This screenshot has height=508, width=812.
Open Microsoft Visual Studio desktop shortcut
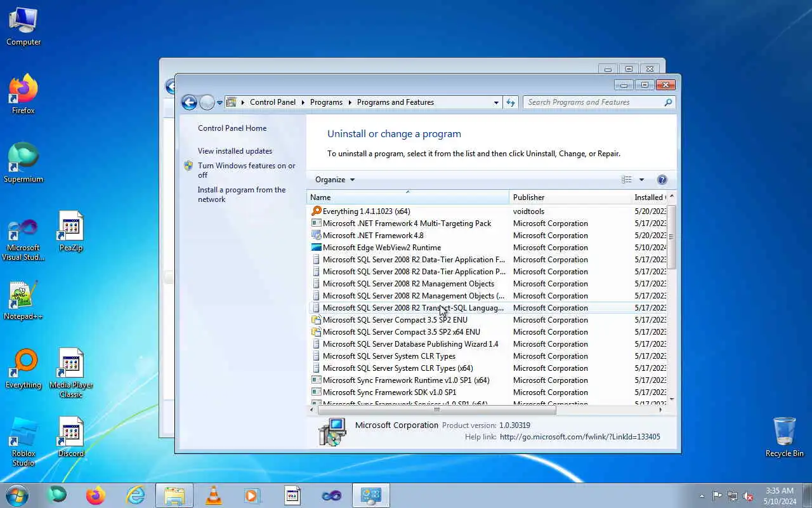[23, 239]
